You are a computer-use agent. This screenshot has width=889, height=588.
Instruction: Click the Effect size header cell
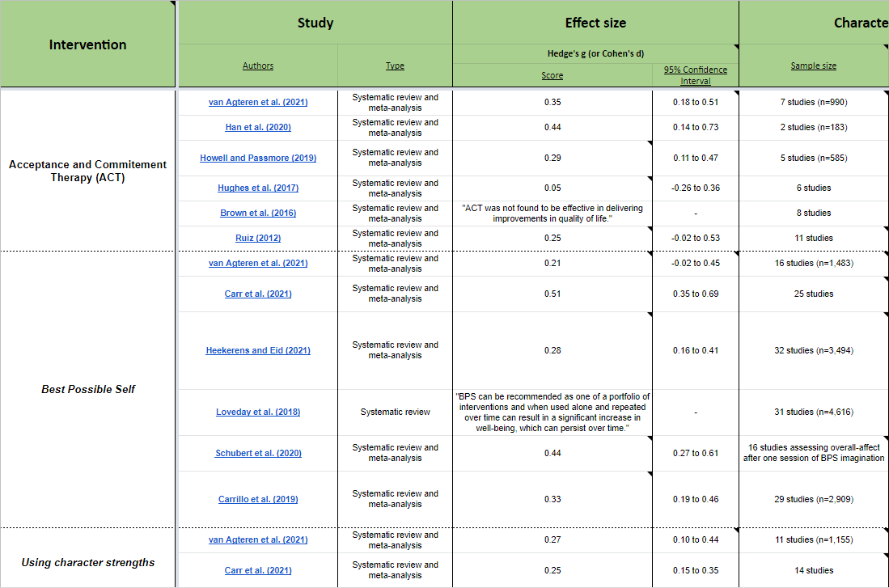point(595,23)
